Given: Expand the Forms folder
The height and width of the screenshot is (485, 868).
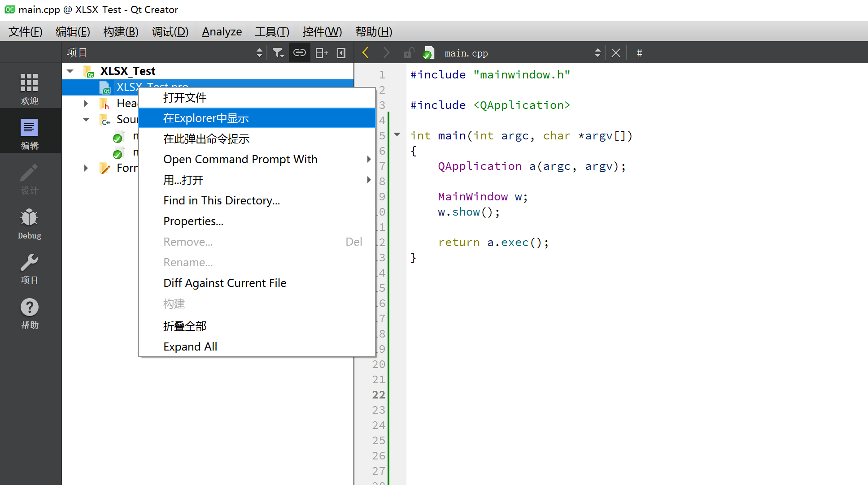Looking at the screenshot, I should point(86,168).
